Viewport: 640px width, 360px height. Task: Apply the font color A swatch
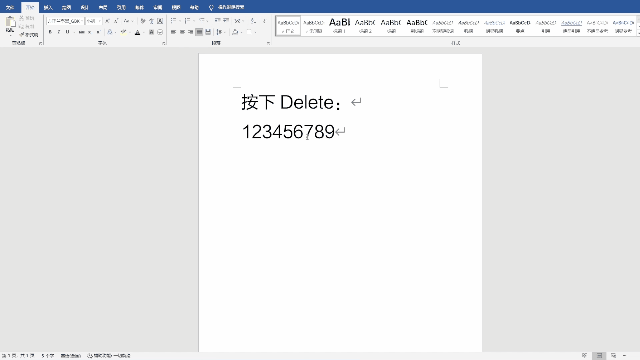(x=138, y=32)
